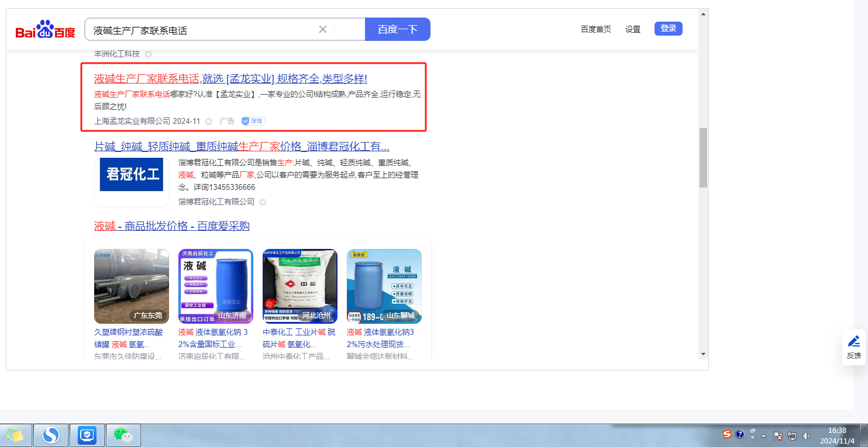Open the 液碱 - 商品批发价格 - 百度爱采购 link
This screenshot has height=447, width=868.
pyautogui.click(x=172, y=226)
